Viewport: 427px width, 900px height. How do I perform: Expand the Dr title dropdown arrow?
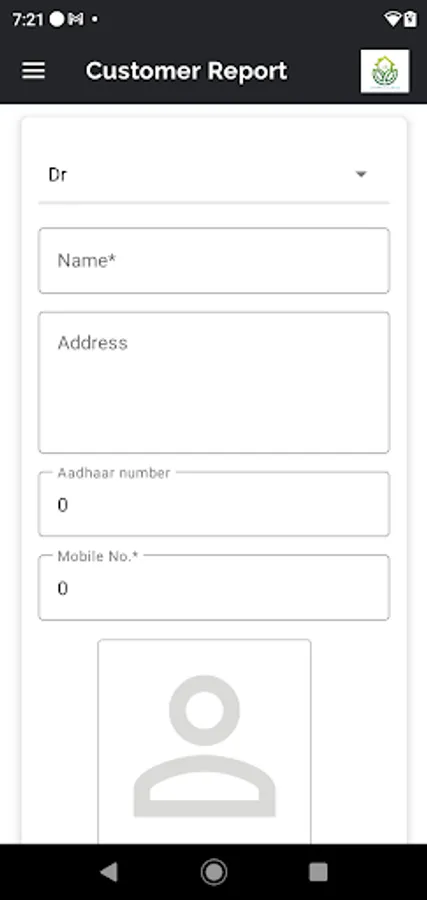point(361,174)
